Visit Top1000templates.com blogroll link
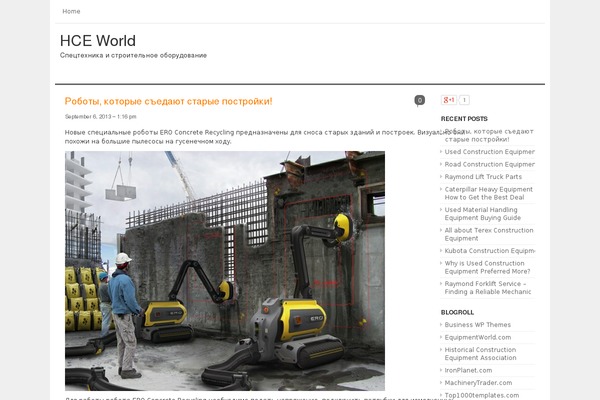Viewport: 600px width, 400px height. 481,395
